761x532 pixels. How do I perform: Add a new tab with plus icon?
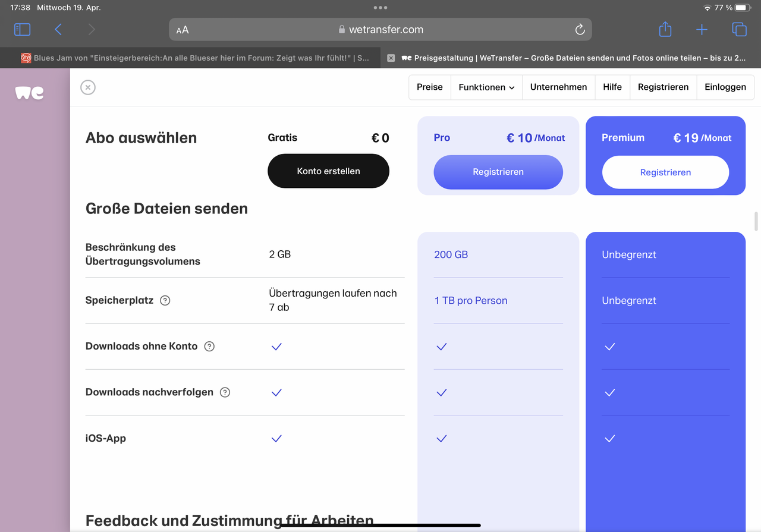(702, 30)
